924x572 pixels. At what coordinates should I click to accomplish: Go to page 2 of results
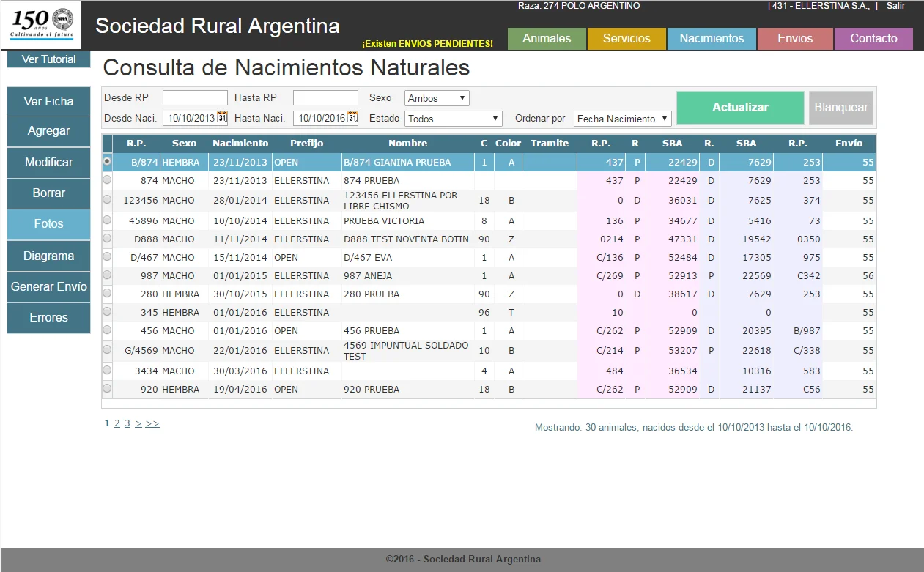(117, 423)
